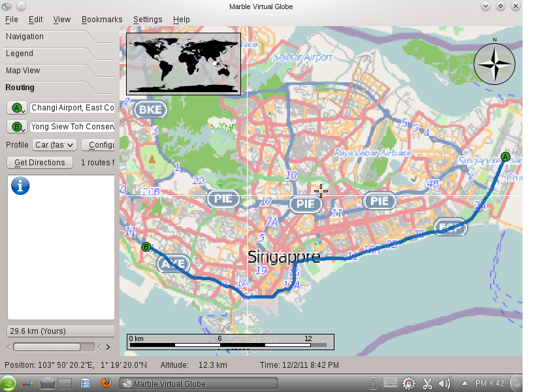Click the green A marker on the map
The height and width of the screenshot is (392, 535).
(506, 157)
